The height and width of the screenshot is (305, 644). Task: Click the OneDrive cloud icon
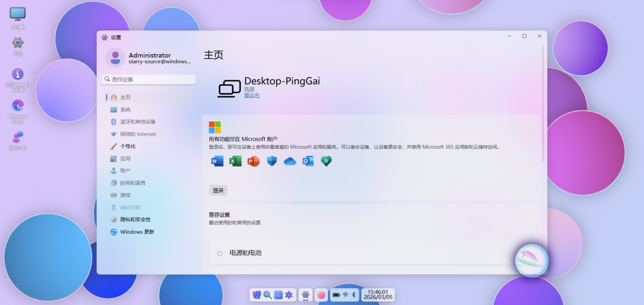(290, 161)
